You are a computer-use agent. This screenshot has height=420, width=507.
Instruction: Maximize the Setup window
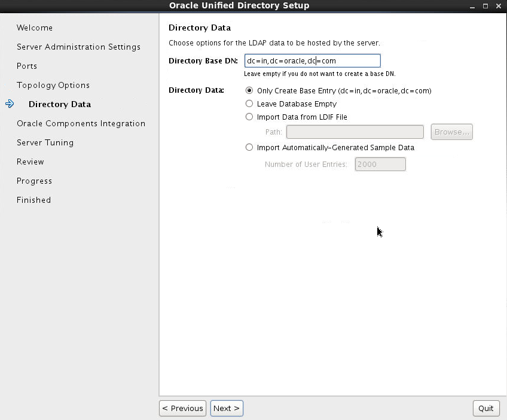click(485, 6)
